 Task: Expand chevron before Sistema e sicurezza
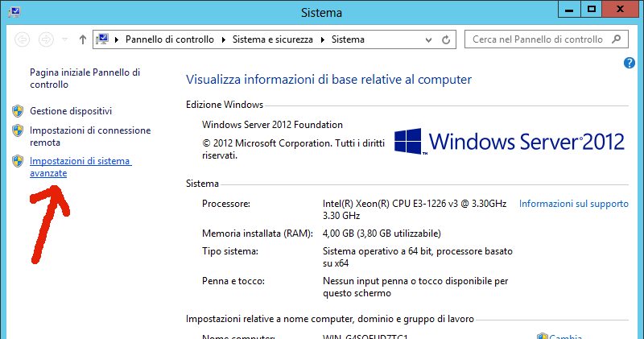click(224, 39)
